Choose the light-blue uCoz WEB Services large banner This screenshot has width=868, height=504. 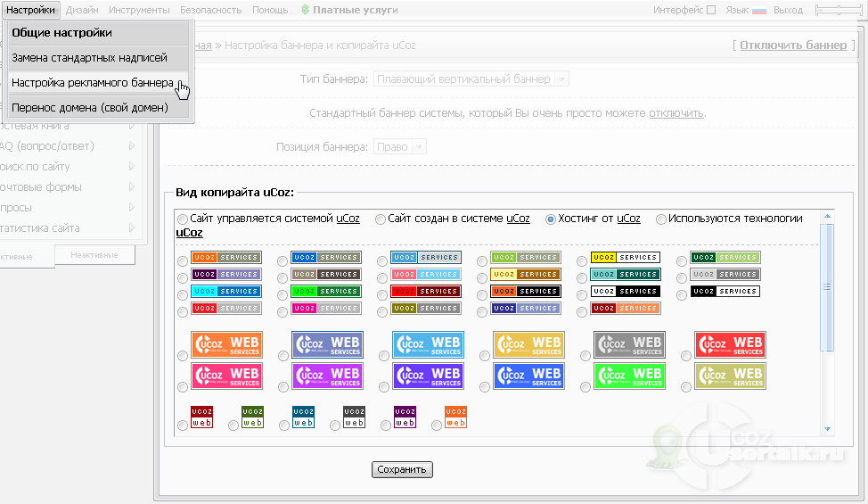pos(428,344)
